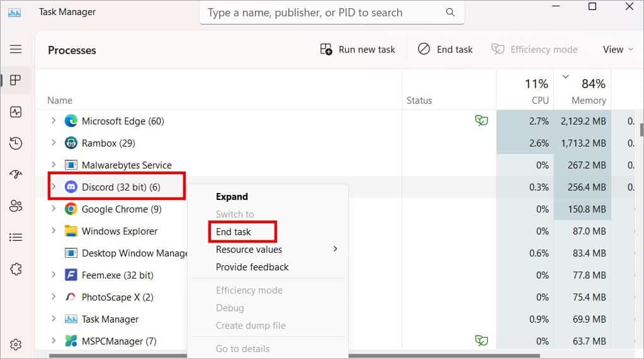This screenshot has height=359, width=644.
Task: Click Microsoft Edge memory value 2,129.2 MB
Action: click(x=583, y=121)
